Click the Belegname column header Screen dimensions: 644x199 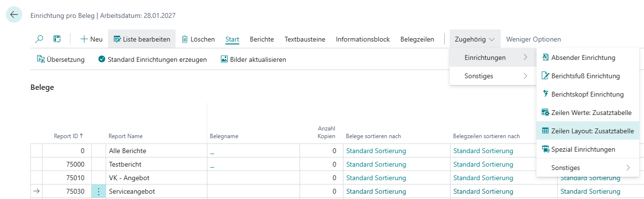(224, 136)
